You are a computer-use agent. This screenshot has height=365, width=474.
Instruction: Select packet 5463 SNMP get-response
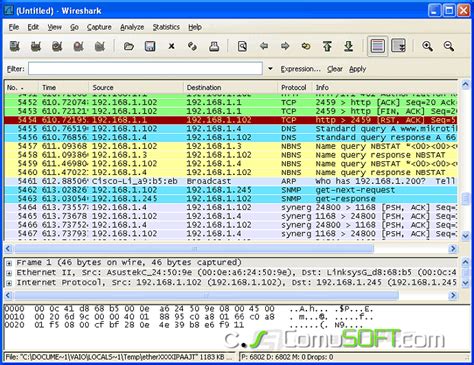[231, 199]
